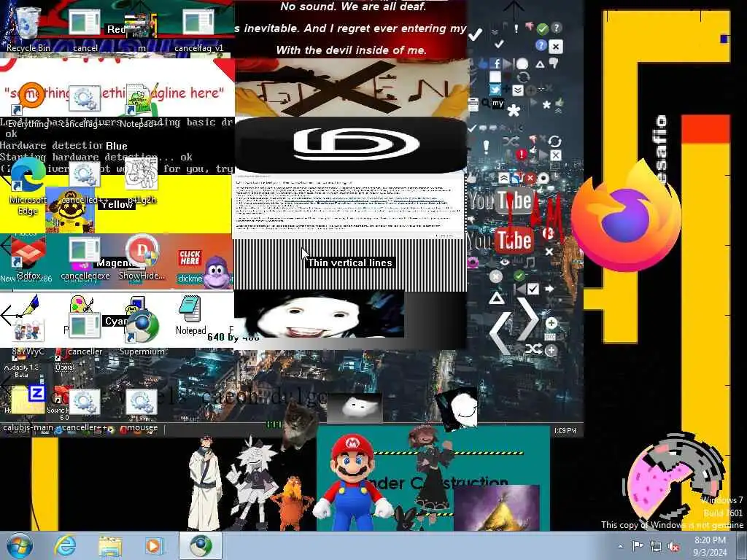Click the Bonzi Buddy purple gorilla image

(x=217, y=273)
